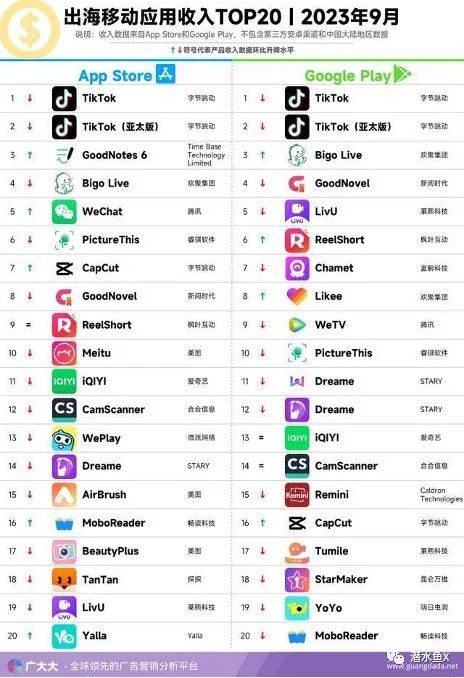Screen dimensions: 464x678
Task: Click the BeautyPlus app name
Action: (x=111, y=551)
